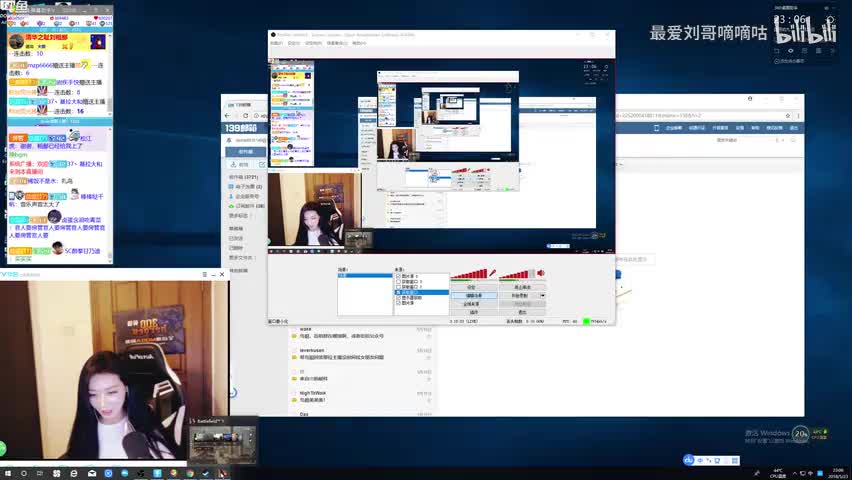Viewport: 852px width, 480px height.
Task: Open dropdown arrow beside 开始录制 button
Action: (542, 295)
